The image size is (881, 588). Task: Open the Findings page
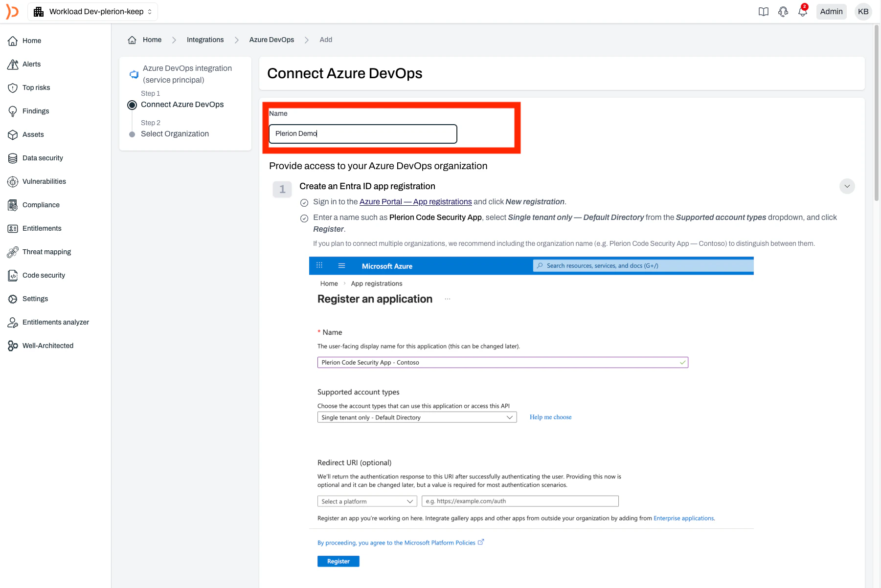(x=35, y=111)
